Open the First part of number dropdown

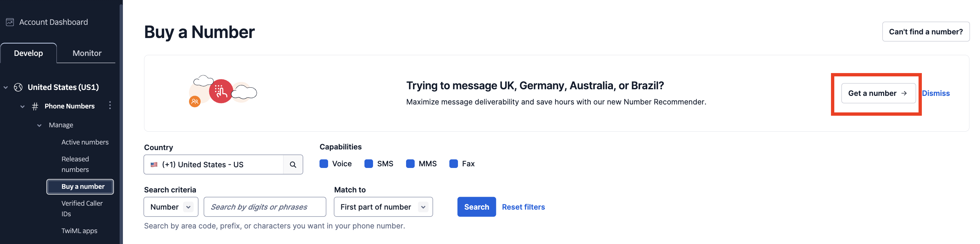point(383,207)
